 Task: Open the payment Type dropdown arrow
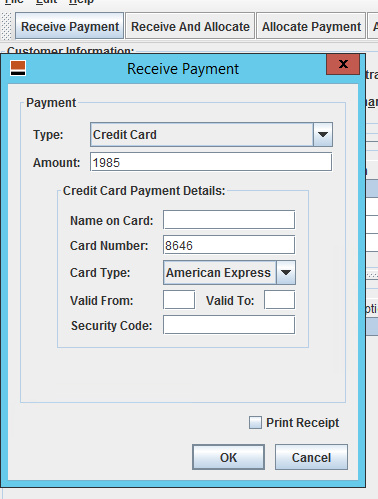[x=323, y=135]
